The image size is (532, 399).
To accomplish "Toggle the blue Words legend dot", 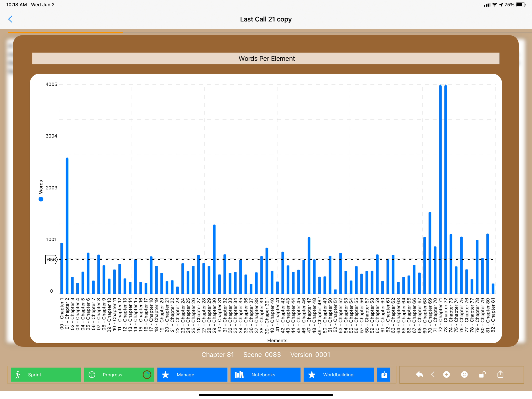I will 41,199.
